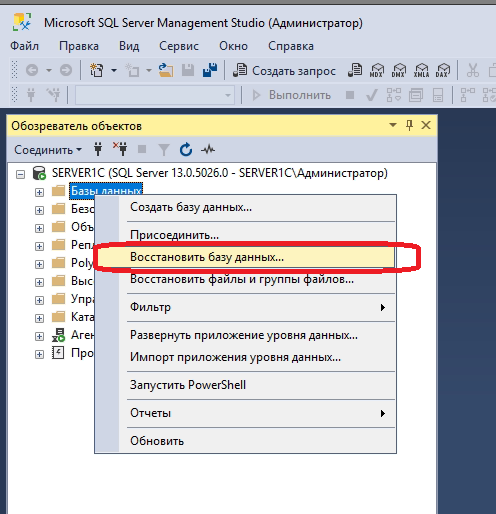This screenshot has height=514, width=496.
Task: Expand the Базы данных folder node
Action: [39, 192]
